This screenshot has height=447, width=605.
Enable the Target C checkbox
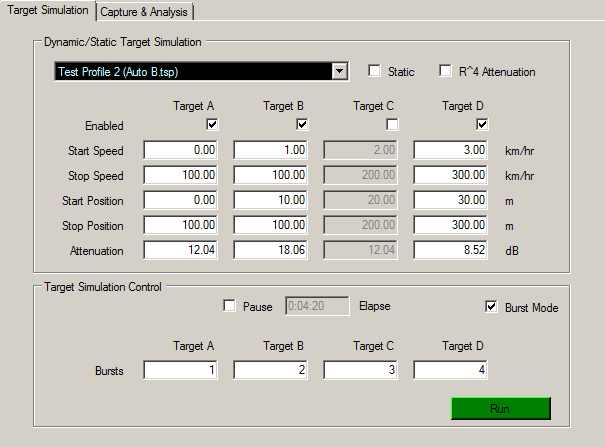(392, 125)
